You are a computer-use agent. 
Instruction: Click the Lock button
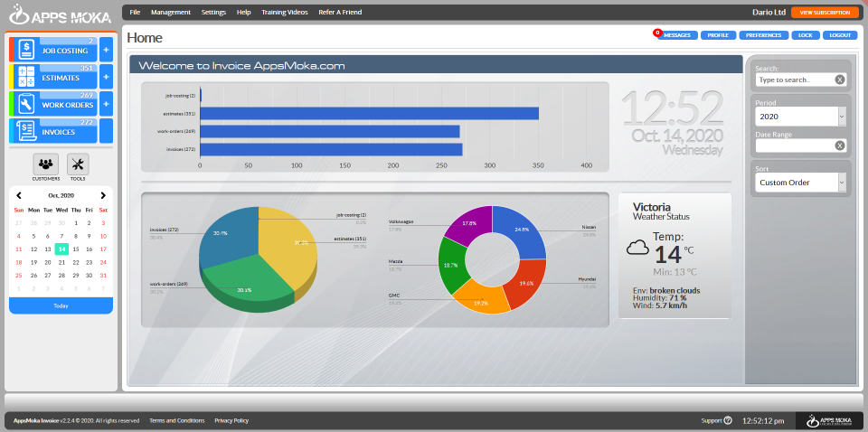(x=806, y=35)
